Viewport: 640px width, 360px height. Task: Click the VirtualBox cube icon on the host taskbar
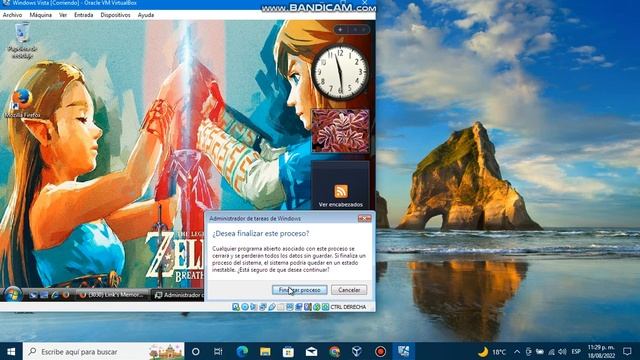point(357,351)
